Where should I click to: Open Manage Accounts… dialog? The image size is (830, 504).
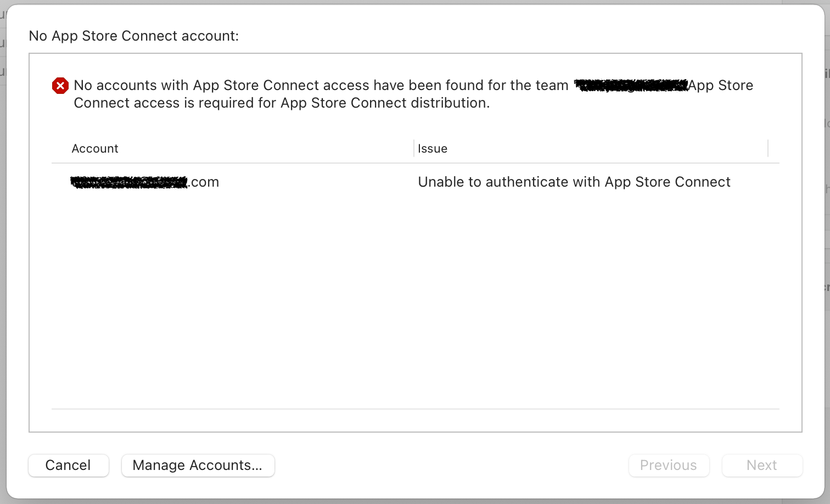coord(198,466)
